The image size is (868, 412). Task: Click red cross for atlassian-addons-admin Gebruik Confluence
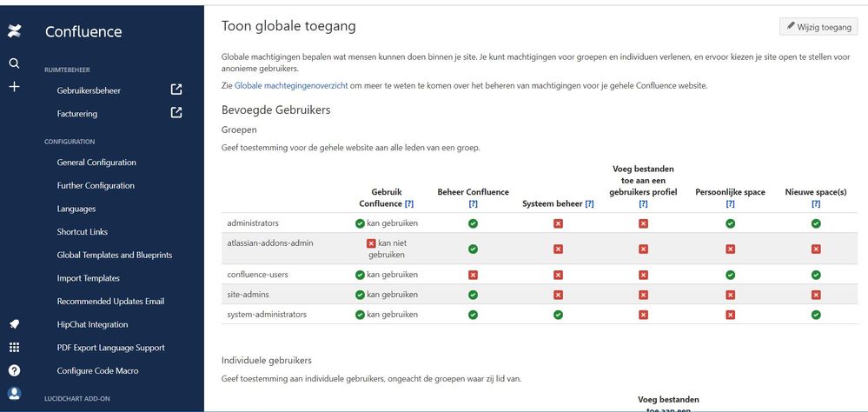[x=371, y=243]
